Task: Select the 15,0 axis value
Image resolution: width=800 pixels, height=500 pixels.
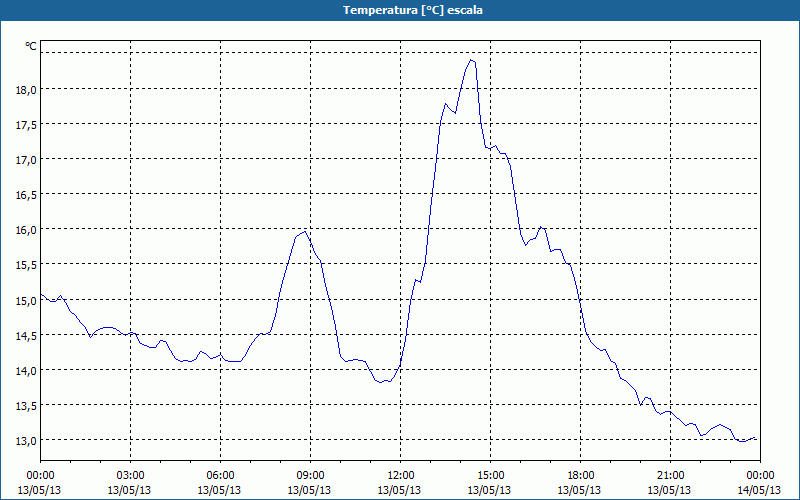Action: click(26, 301)
